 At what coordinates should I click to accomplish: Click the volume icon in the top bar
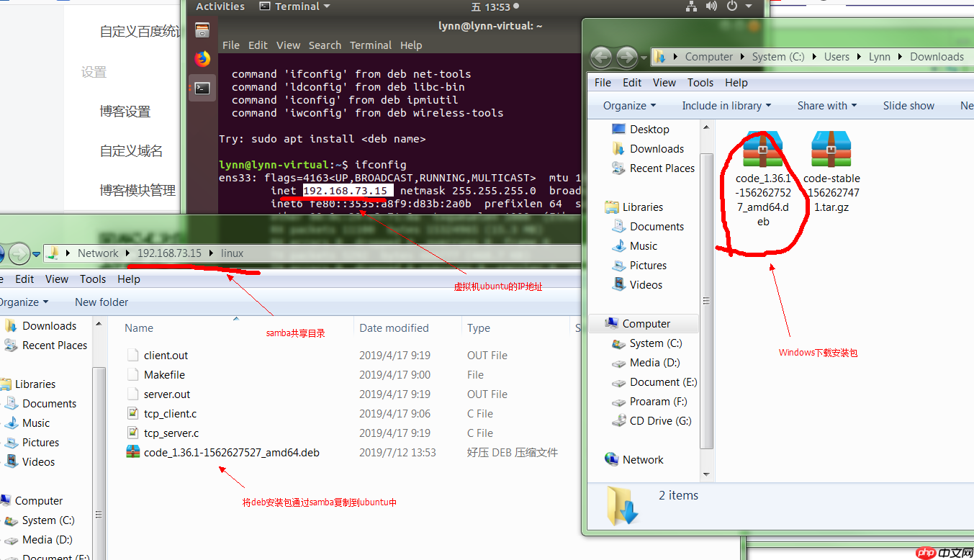712,6
